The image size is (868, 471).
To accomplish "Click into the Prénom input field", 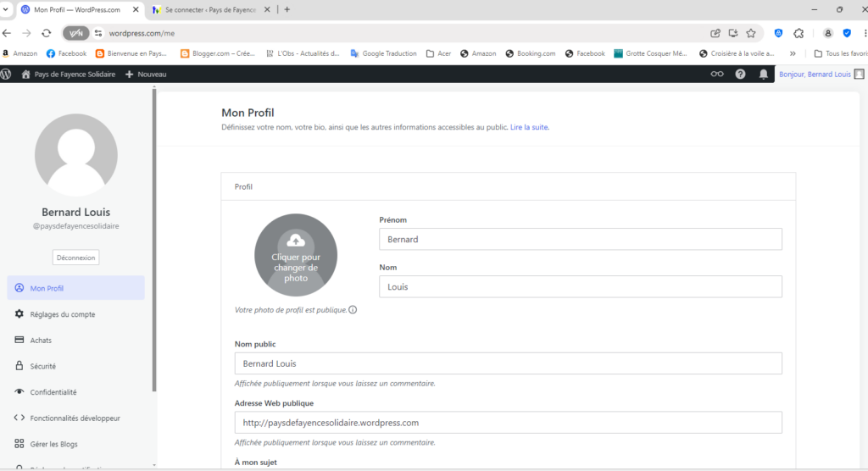I will (580, 239).
